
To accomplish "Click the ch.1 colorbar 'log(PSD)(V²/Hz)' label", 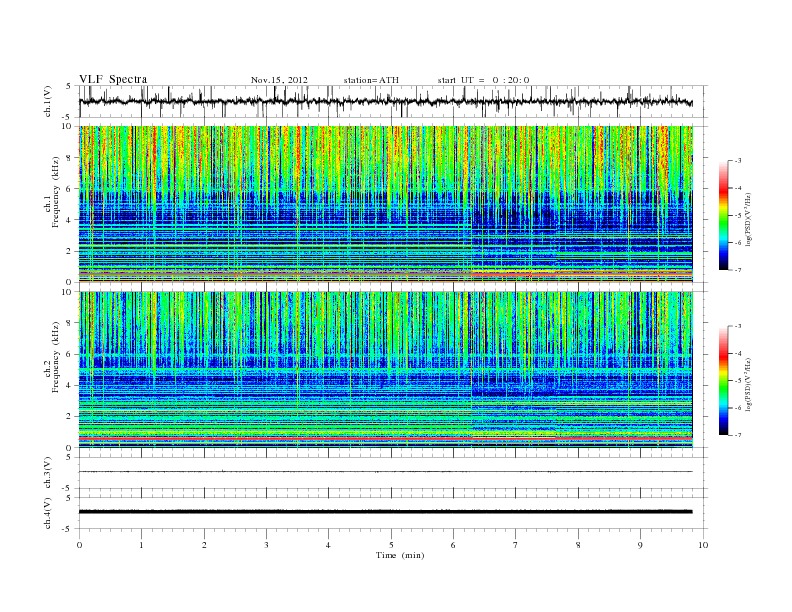I will point(749,220).
